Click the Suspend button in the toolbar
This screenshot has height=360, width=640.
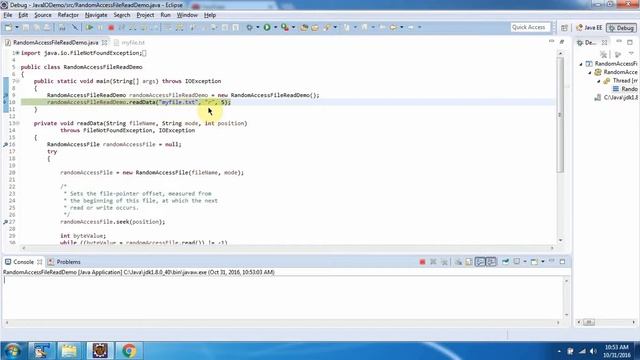pyautogui.click(x=100, y=27)
